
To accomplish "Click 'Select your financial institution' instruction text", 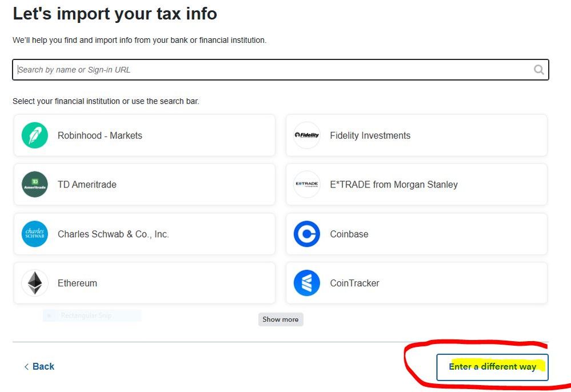I will click(x=106, y=101).
